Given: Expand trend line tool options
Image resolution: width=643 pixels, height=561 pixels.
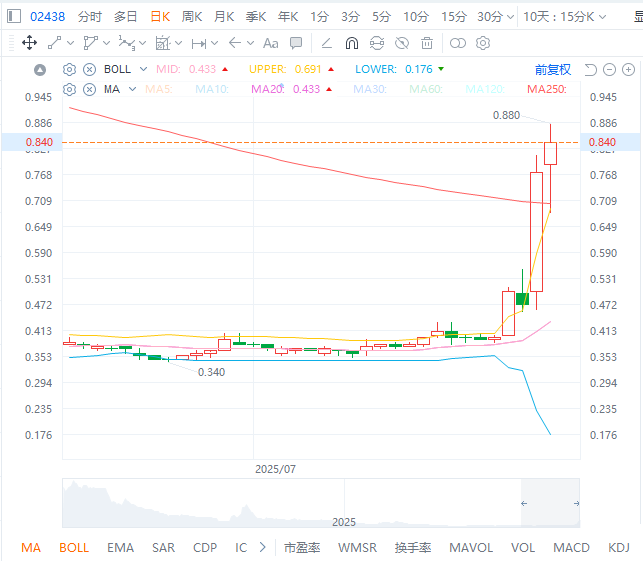Looking at the screenshot, I should tap(71, 43).
